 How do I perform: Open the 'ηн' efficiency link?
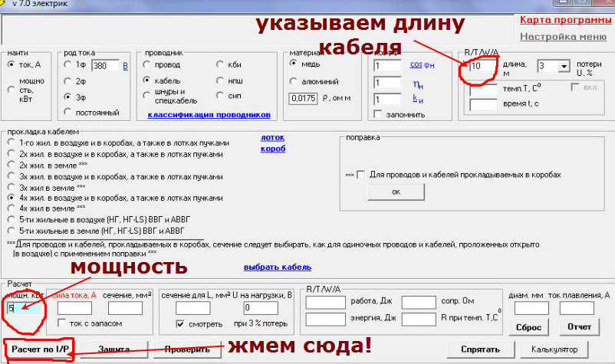click(x=418, y=84)
